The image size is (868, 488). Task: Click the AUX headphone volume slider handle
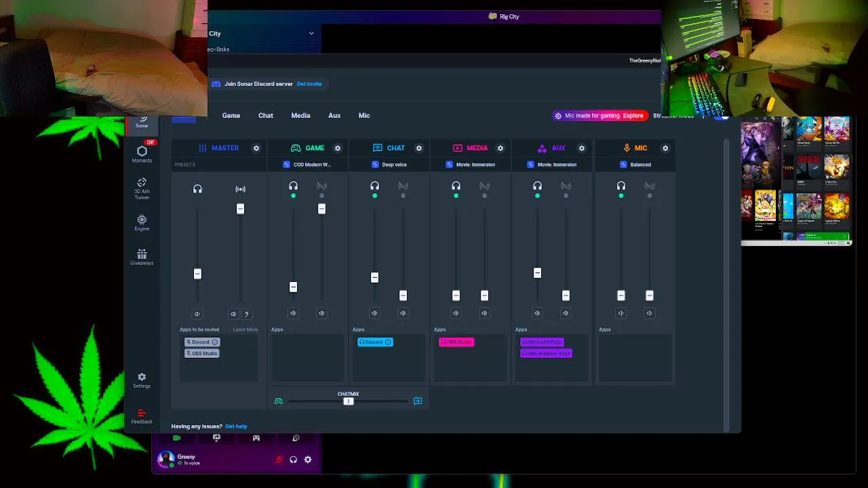coord(537,273)
